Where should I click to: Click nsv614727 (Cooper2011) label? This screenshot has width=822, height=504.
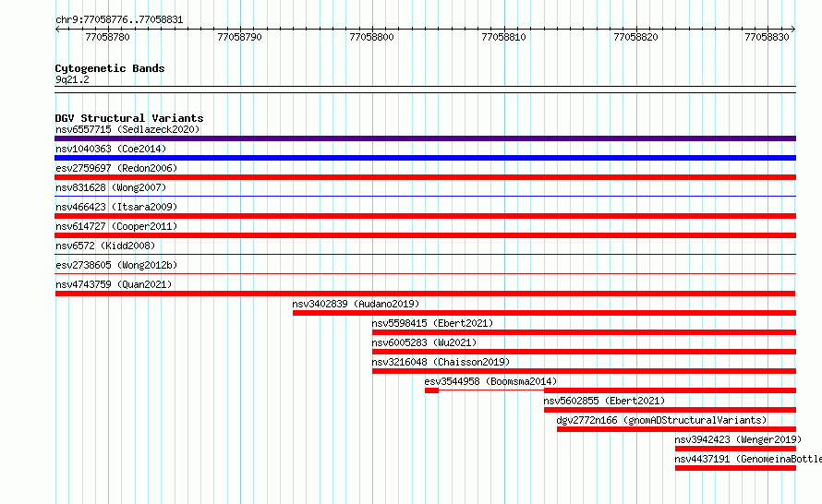point(116,226)
